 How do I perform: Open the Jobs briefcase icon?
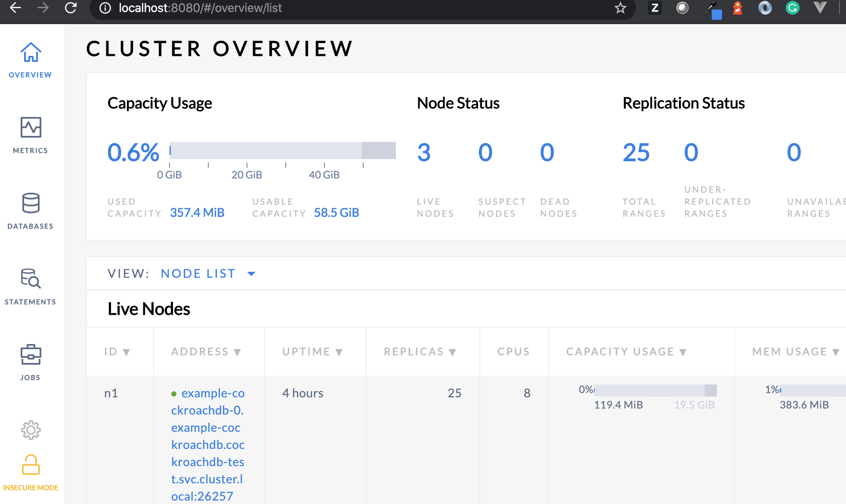tap(31, 354)
